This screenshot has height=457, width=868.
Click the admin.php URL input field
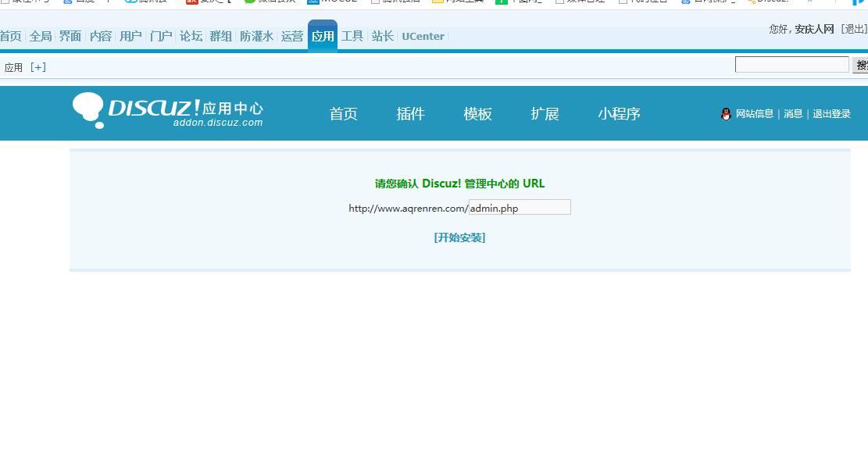pos(520,208)
